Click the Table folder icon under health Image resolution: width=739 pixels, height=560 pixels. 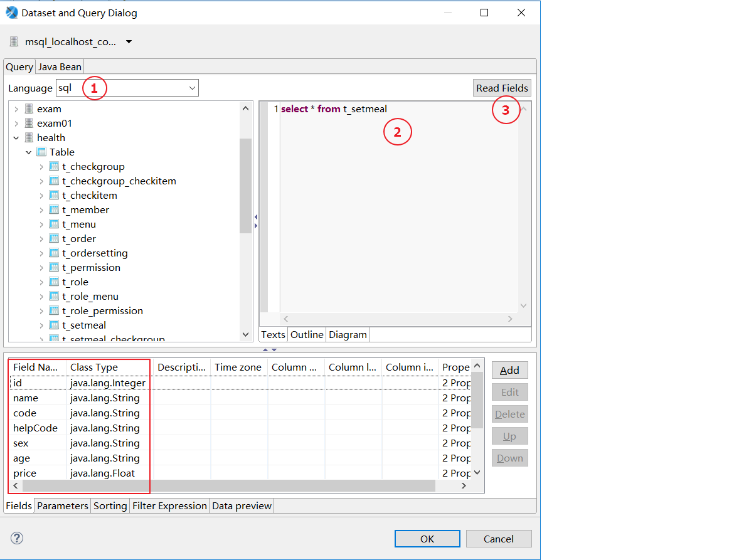[41, 152]
